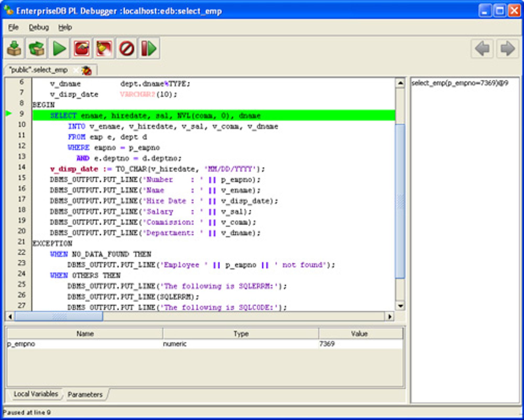
Task: Click line number 14 in the gutter
Action: point(22,167)
